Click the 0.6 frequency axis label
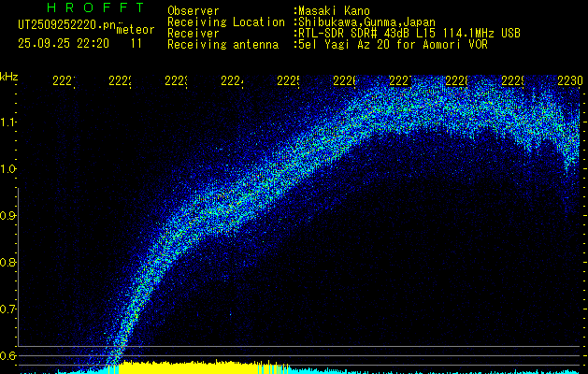The width and height of the screenshot is (588, 374). 8,355
